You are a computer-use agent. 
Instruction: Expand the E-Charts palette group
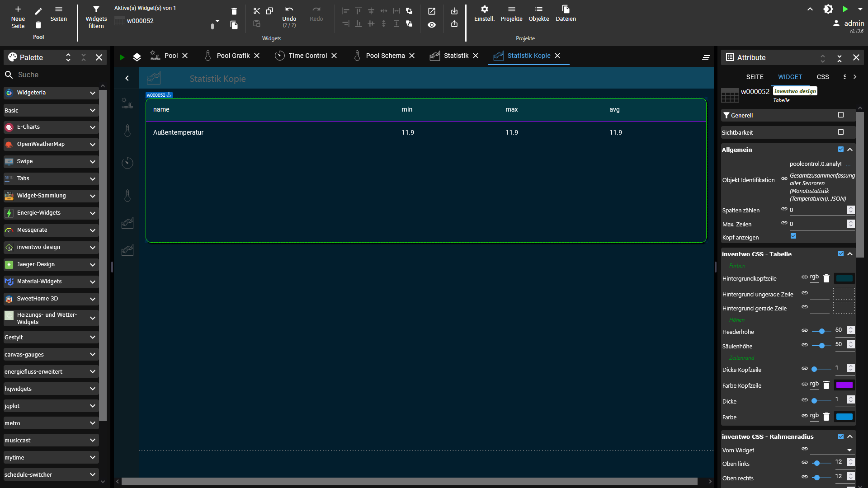pos(92,127)
